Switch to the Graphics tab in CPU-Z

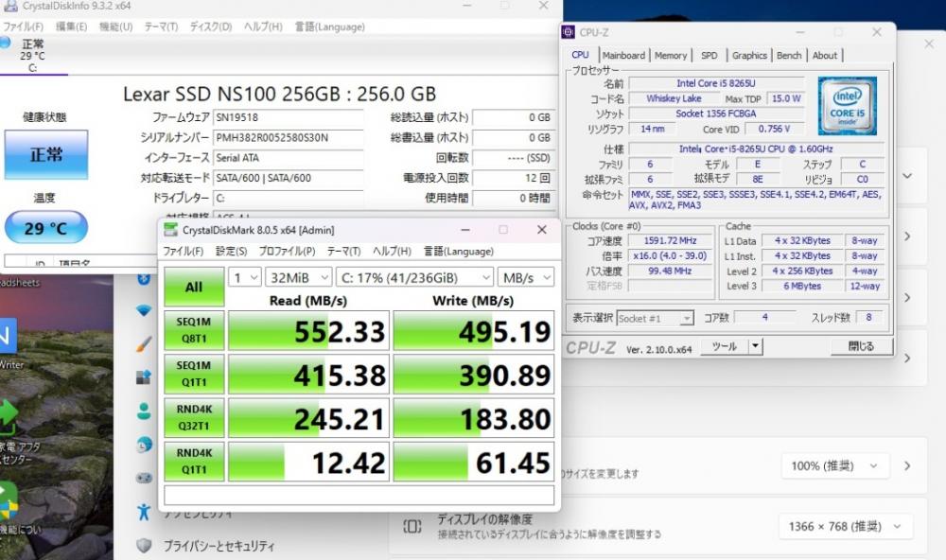pos(749,55)
